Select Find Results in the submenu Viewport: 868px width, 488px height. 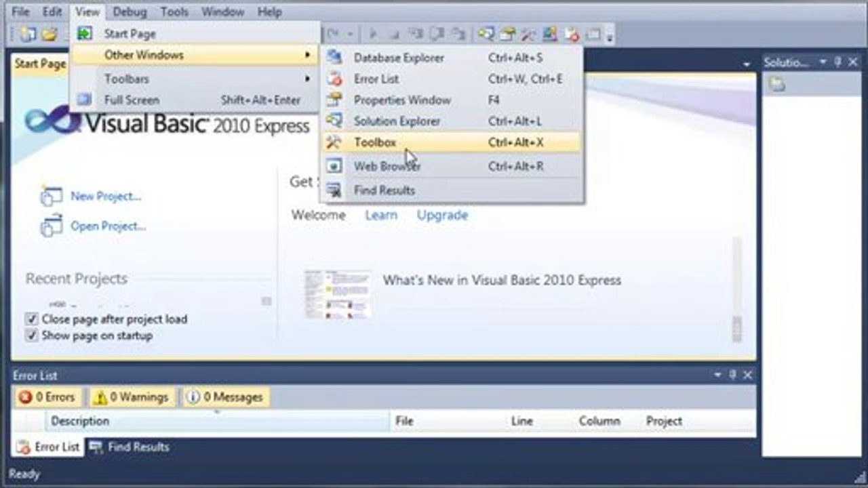pos(452,190)
